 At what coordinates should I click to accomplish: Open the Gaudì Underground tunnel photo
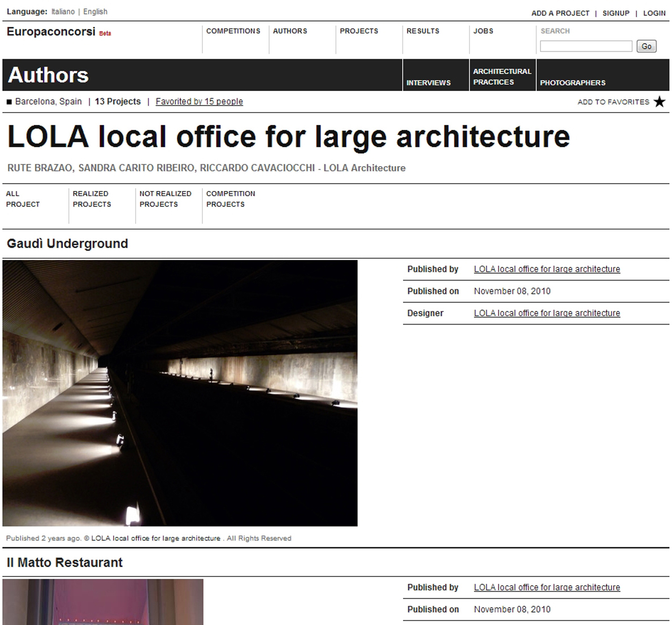click(180, 393)
